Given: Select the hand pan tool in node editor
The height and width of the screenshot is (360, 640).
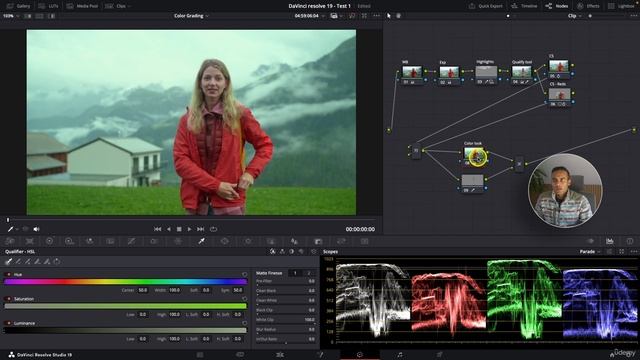Looking at the screenshot, I should (x=398, y=16).
